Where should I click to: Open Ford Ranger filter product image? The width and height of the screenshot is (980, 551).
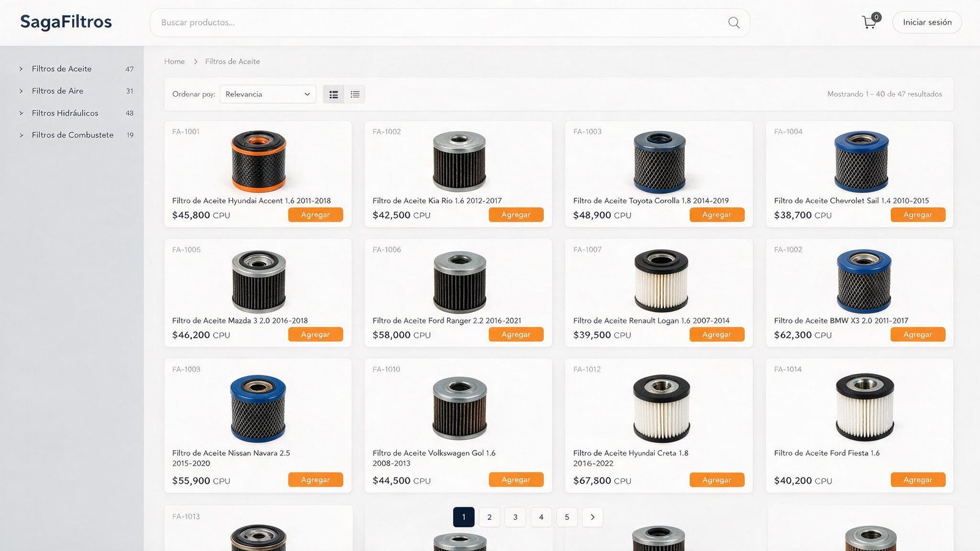coord(459,281)
